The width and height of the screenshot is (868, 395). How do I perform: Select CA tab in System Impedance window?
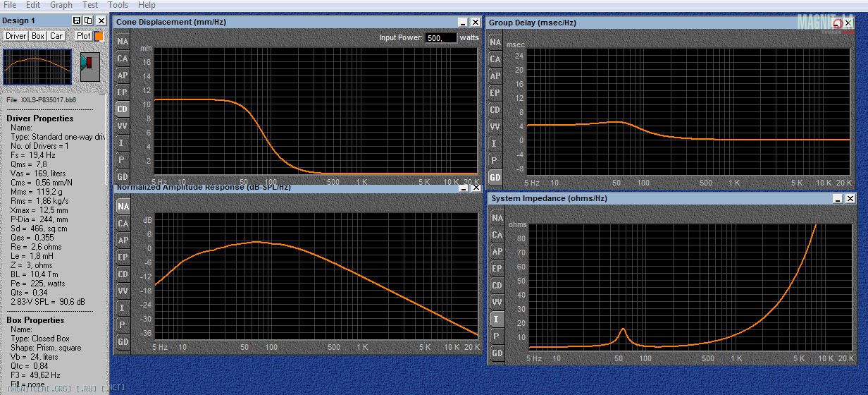(x=497, y=235)
